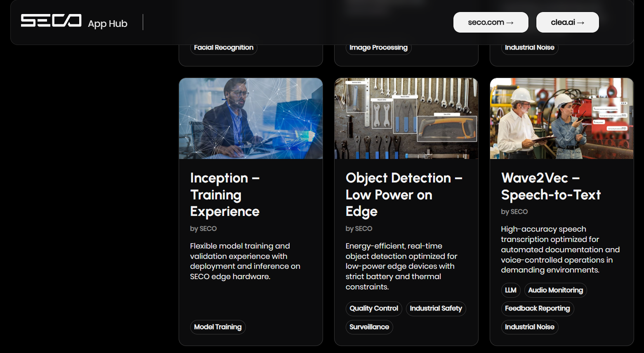Select the Audio Monitoring tag
This screenshot has height=353, width=644.
[555, 290]
